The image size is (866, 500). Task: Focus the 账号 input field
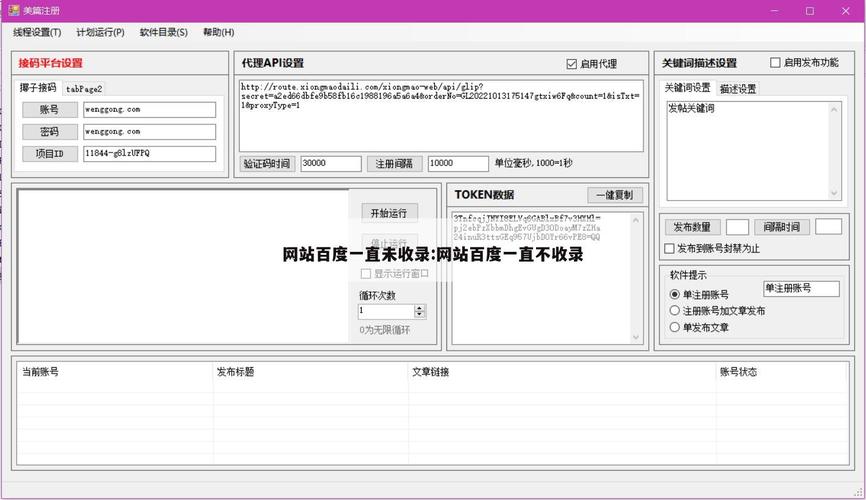(149, 109)
